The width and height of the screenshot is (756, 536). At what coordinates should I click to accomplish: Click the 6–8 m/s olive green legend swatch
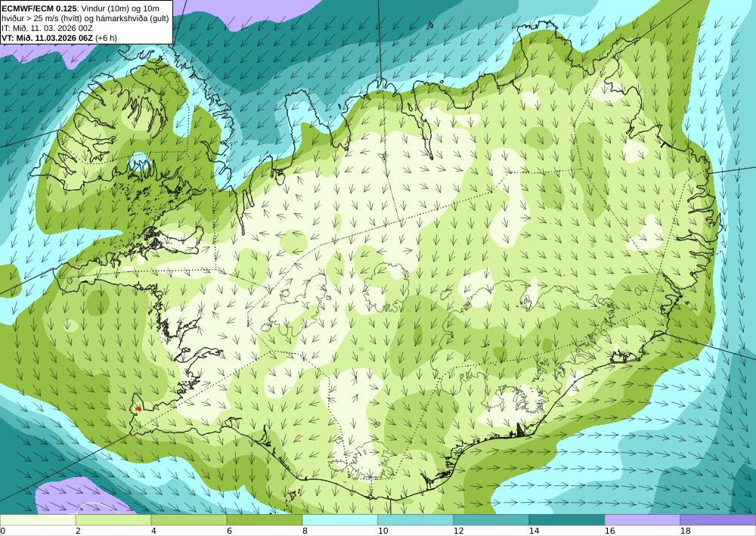(x=264, y=519)
